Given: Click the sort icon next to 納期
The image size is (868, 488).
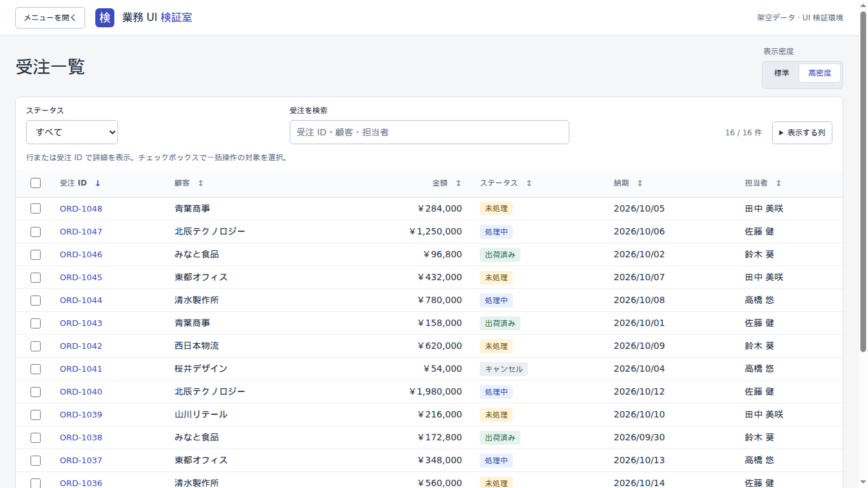Looking at the screenshot, I should click(640, 183).
